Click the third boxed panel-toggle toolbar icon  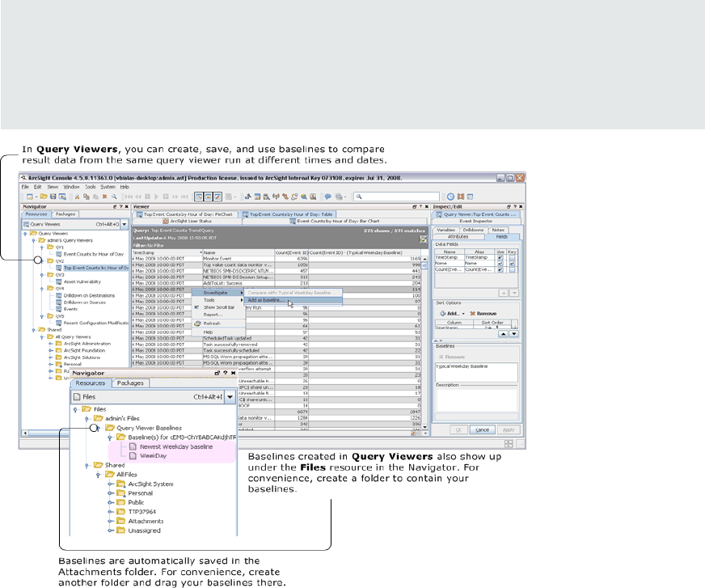tap(217, 197)
